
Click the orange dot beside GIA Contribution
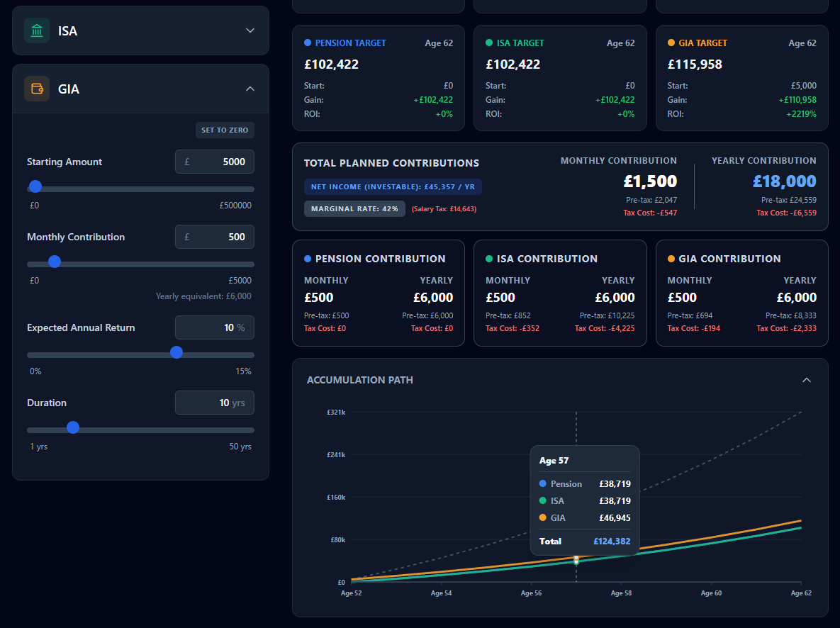pyautogui.click(x=671, y=259)
